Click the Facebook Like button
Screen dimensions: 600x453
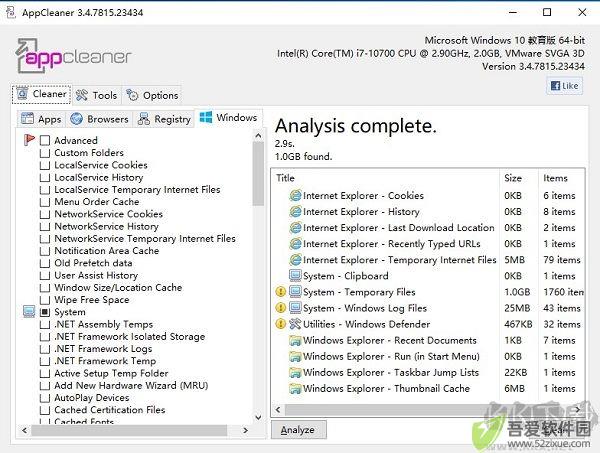564,86
